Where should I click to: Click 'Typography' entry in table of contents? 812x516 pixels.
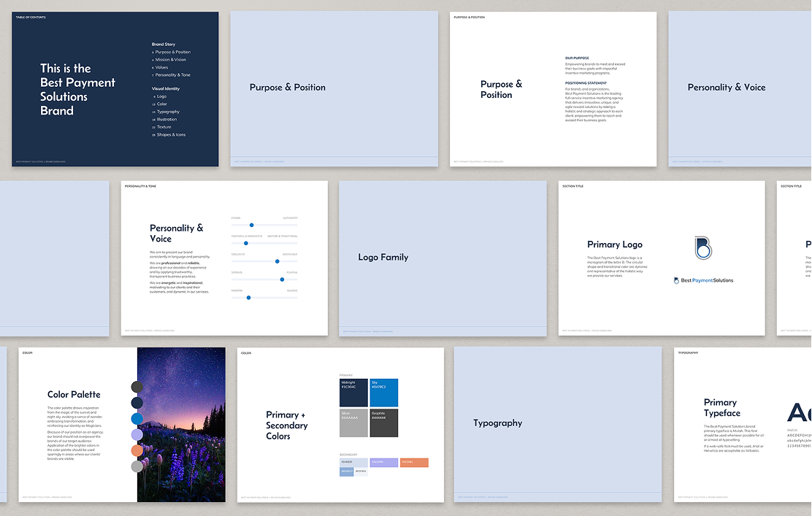coord(168,112)
